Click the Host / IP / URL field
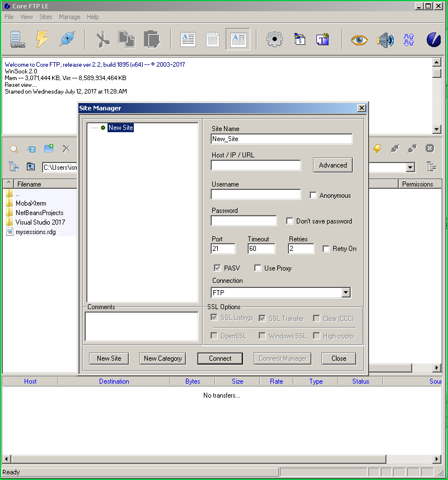The image size is (448, 480). pos(256,165)
